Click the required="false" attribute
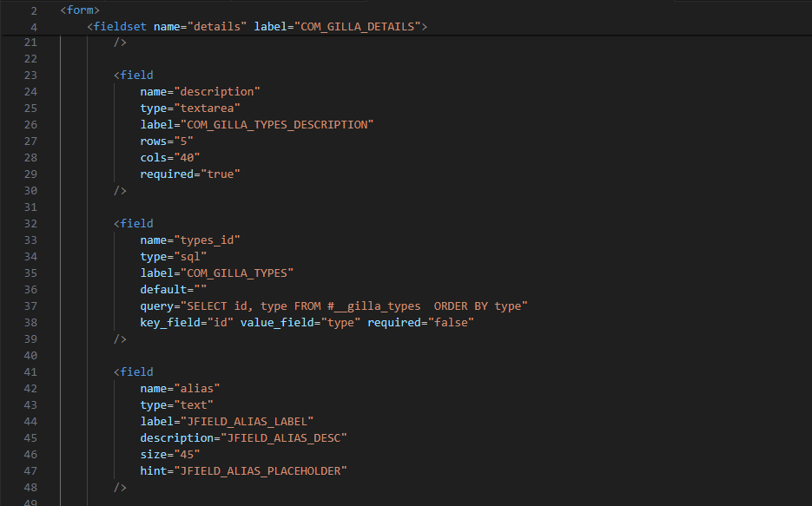812x506 pixels. 420,322
